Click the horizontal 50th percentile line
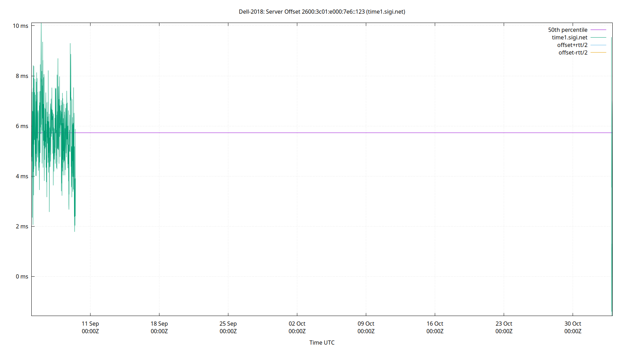 pos(313,132)
